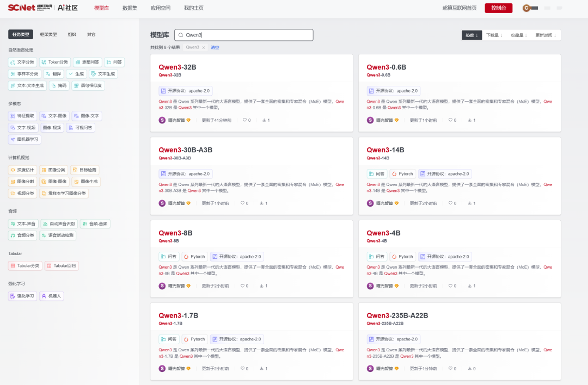Enable the 语句相似度 filter tag
588x385 pixels.
[88, 85]
